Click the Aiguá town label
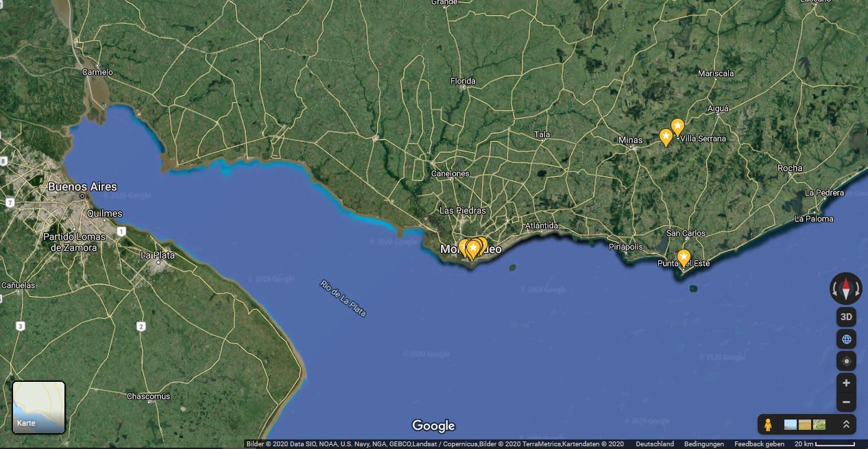868x449 pixels. (x=718, y=108)
